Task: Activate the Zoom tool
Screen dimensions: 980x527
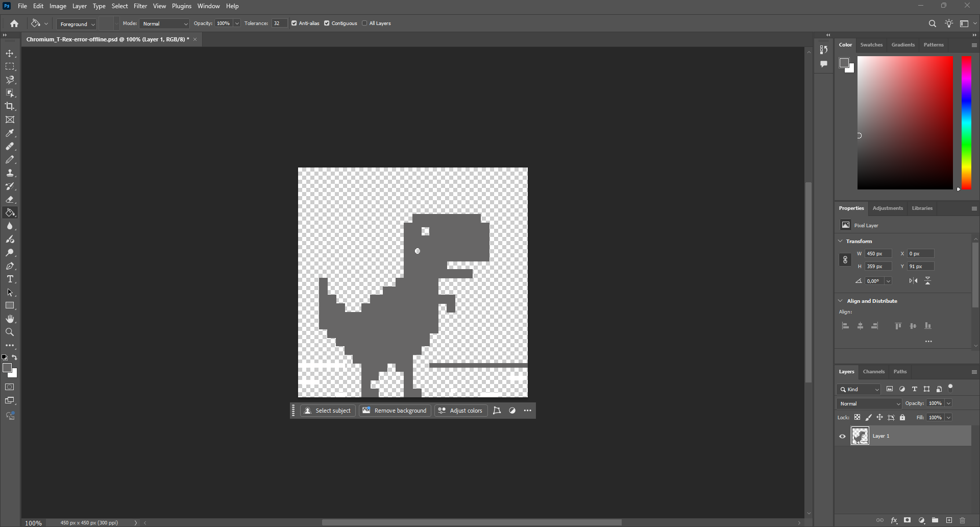Action: (10, 332)
